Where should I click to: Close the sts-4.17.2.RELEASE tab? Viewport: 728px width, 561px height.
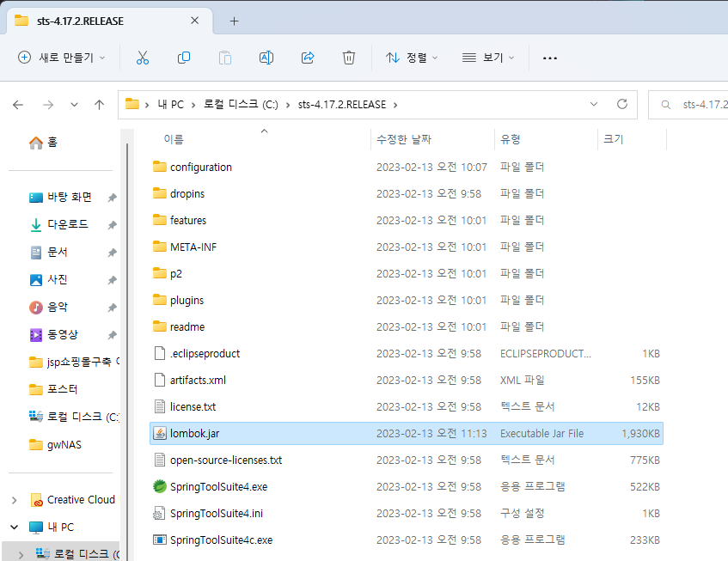(x=195, y=21)
